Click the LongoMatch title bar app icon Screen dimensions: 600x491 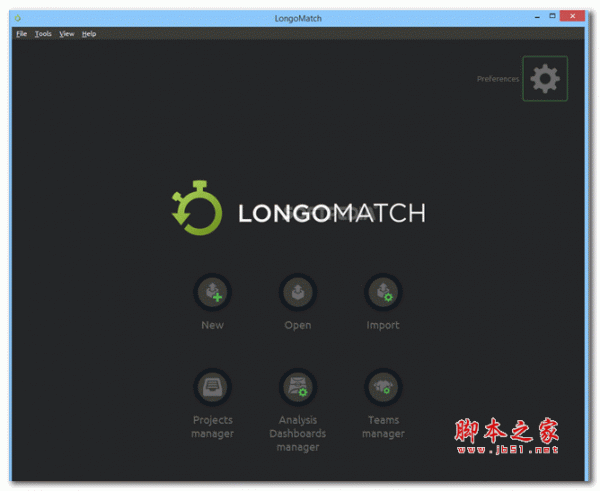pyautogui.click(x=18, y=18)
